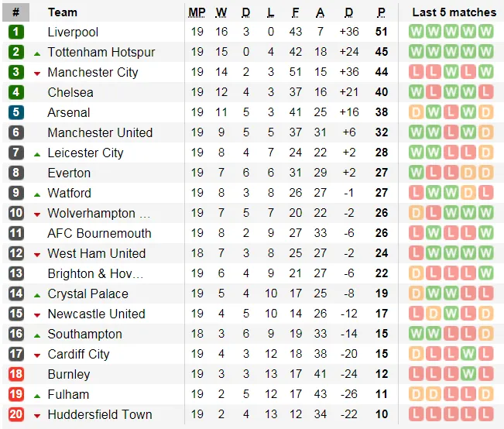
Task: Click green up arrow beside Tottenham Hotspur
Action: (37, 53)
